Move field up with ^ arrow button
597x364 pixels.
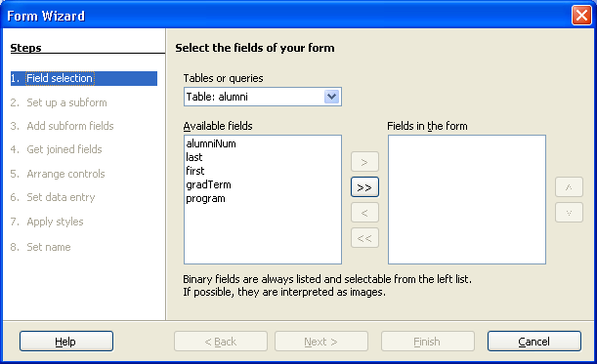(x=569, y=187)
